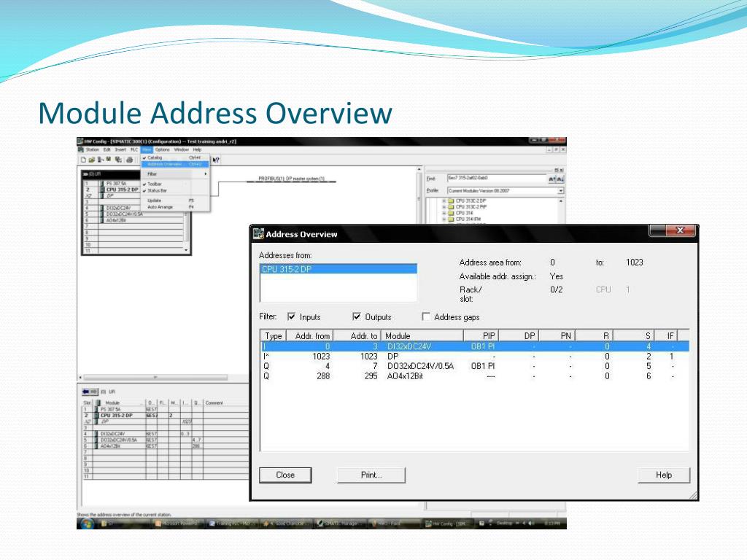Uncheck Status Bar in the View menu
Screen dimensions: 747x560
click(174, 190)
